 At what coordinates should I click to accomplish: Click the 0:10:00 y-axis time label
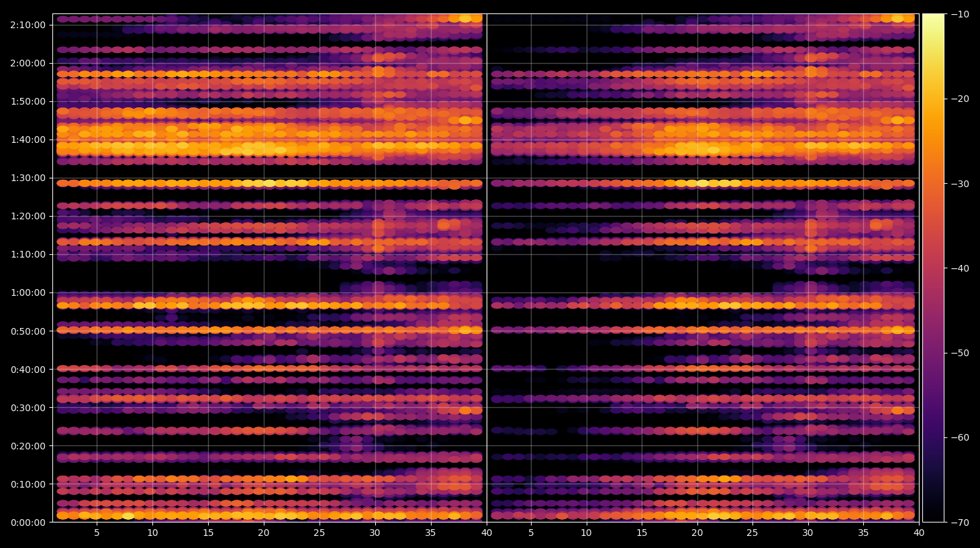pyautogui.click(x=28, y=484)
